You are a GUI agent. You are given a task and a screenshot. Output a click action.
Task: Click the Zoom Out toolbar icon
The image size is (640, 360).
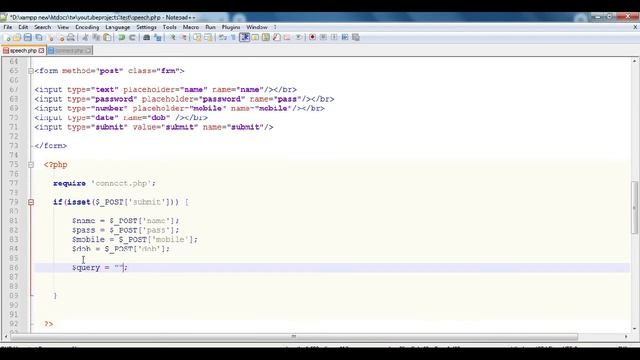click(184, 38)
